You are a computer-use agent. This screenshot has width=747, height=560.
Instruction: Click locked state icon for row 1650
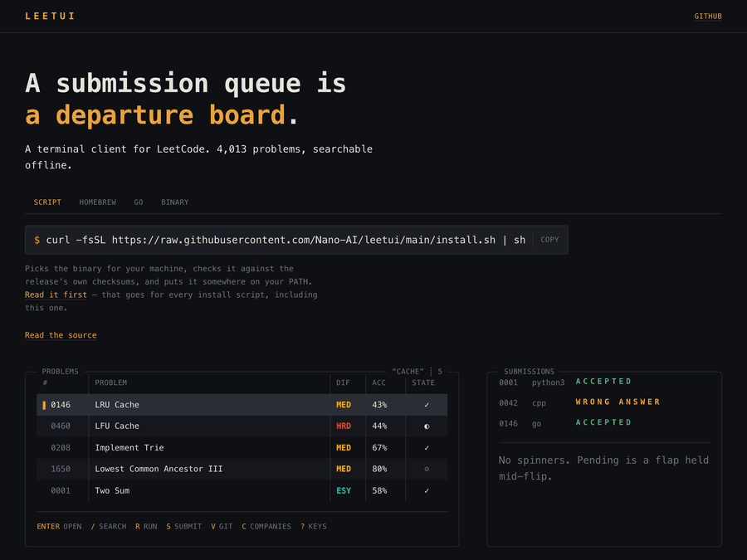point(427,469)
